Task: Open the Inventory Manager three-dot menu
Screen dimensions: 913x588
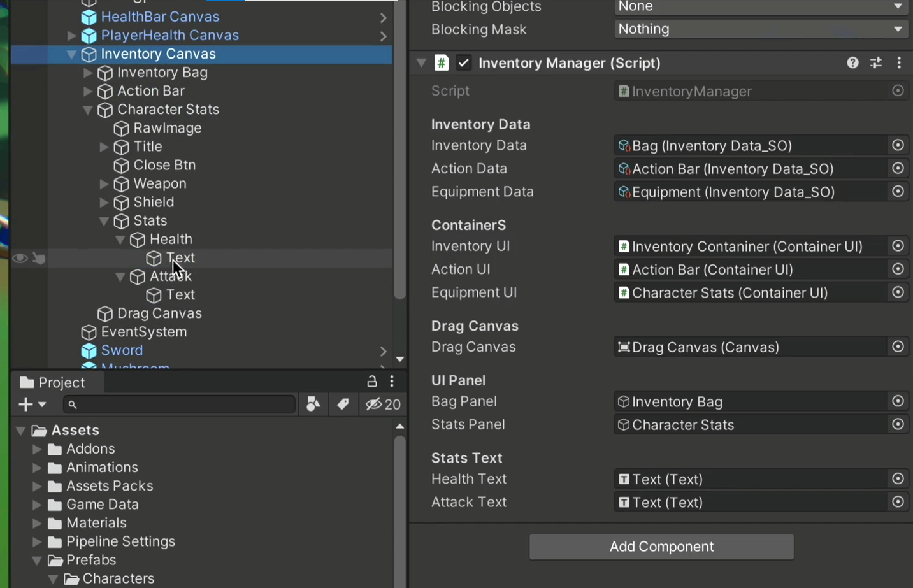Action: [x=899, y=62]
